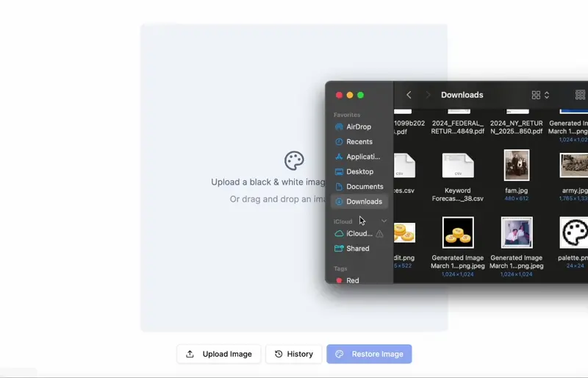Select the Red tag in sidebar
This screenshot has height=378, width=588.
click(x=352, y=280)
